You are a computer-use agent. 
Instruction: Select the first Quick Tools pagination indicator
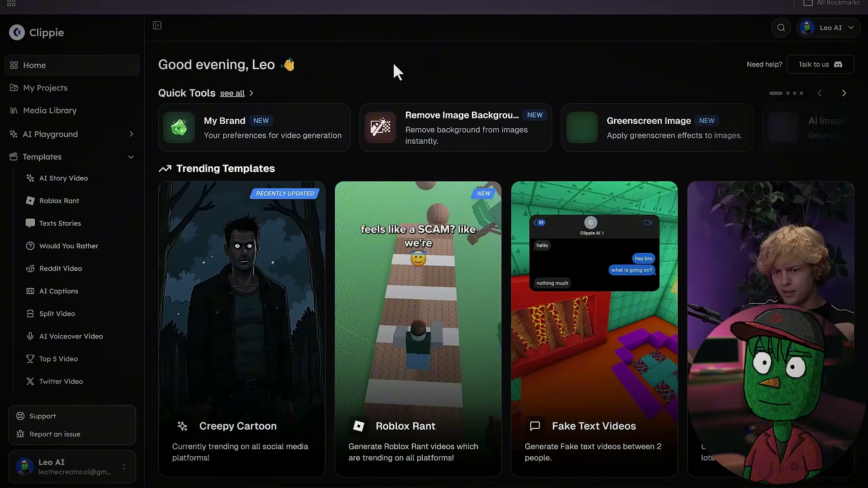point(776,94)
